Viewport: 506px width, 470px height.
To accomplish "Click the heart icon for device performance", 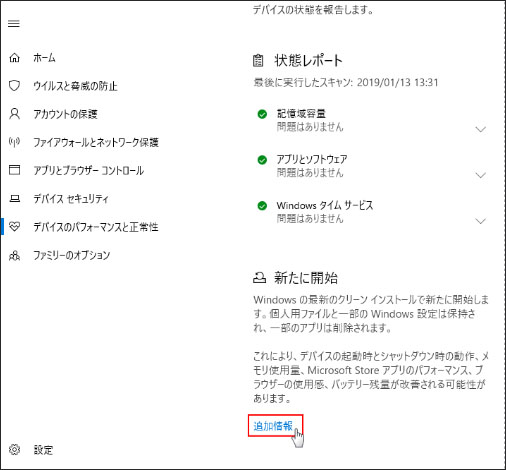I will click(14, 227).
